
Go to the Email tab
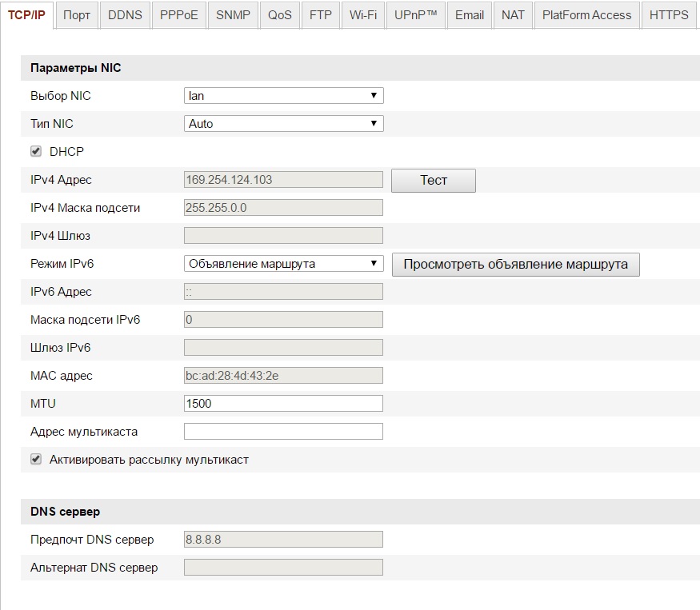pos(469,15)
